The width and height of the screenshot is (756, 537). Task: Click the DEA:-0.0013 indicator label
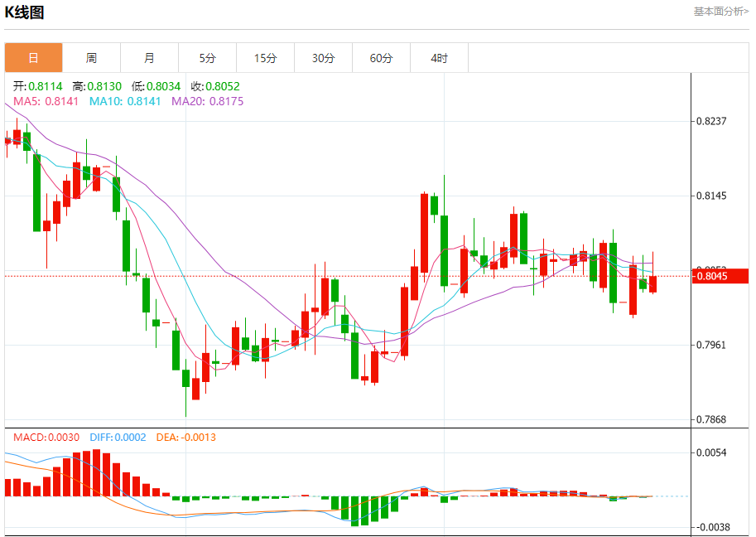point(185,437)
